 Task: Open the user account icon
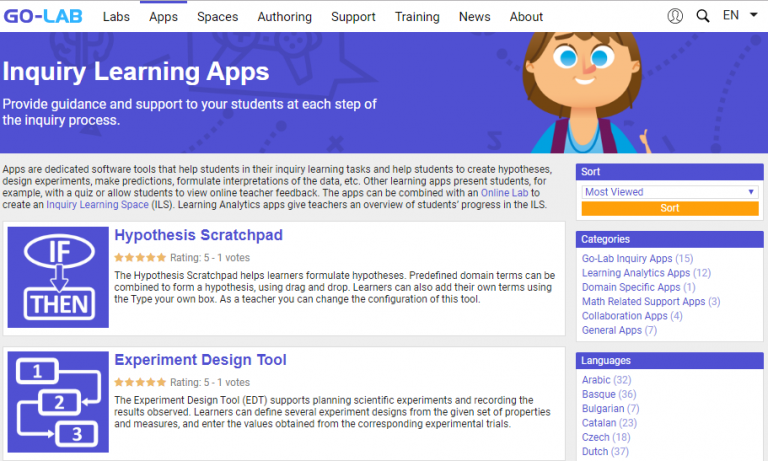675,16
